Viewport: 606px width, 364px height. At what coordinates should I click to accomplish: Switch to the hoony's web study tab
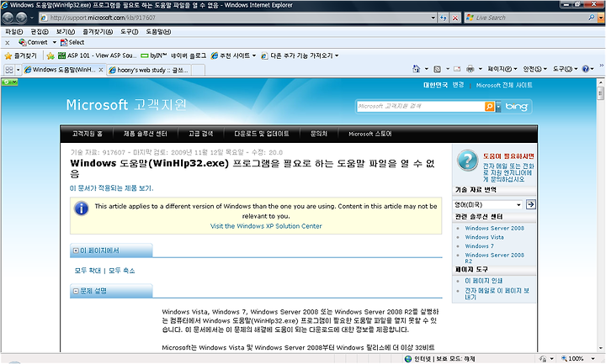point(149,71)
